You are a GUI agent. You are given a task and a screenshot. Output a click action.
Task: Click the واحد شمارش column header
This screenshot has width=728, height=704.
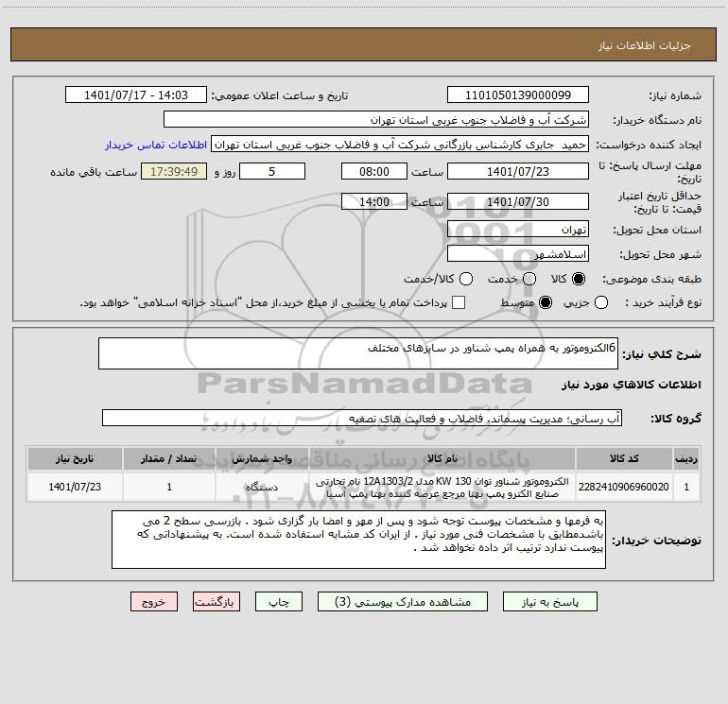coord(262,458)
